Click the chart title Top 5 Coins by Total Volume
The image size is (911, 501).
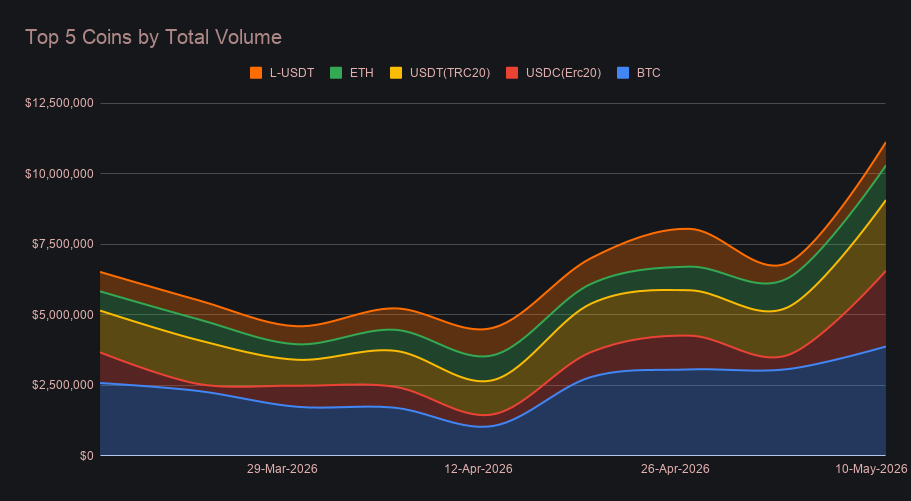[x=153, y=37]
